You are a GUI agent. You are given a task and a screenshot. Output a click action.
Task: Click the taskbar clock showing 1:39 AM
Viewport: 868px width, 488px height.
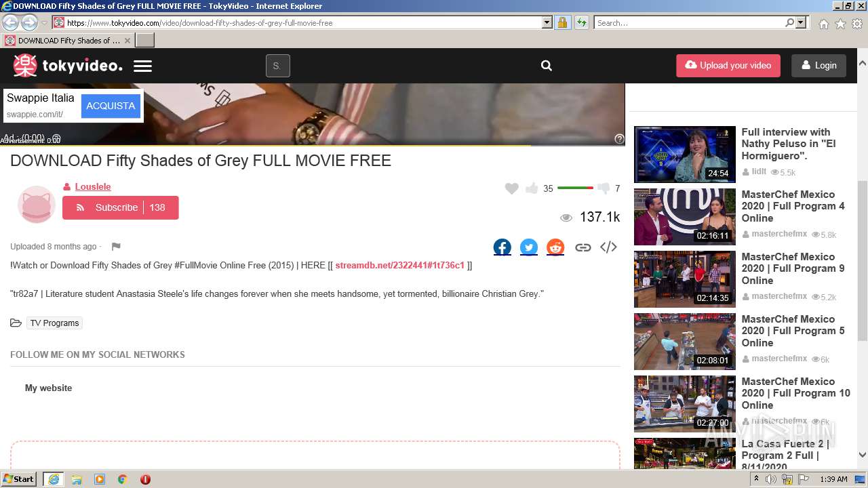833,479
